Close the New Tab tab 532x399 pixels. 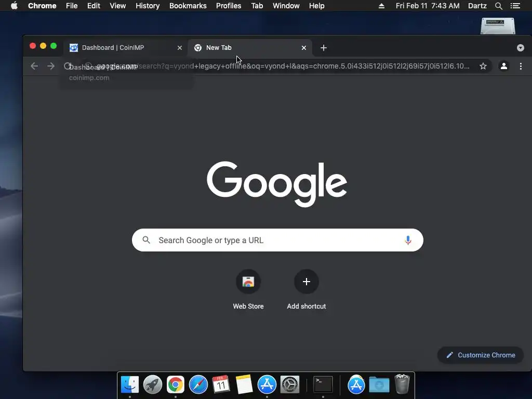(304, 48)
